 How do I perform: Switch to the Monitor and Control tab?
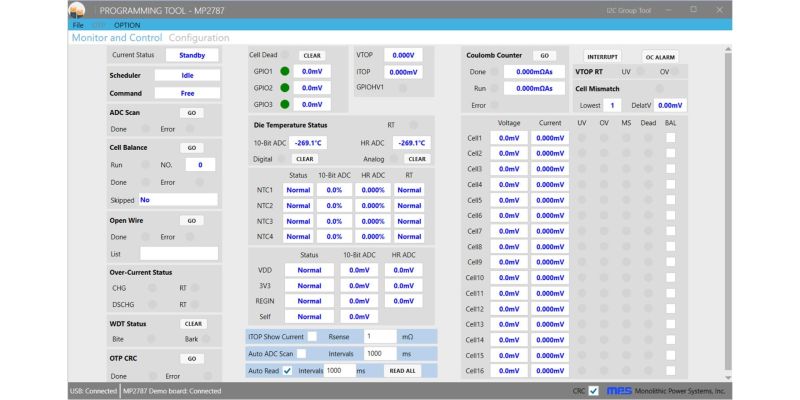(x=117, y=38)
